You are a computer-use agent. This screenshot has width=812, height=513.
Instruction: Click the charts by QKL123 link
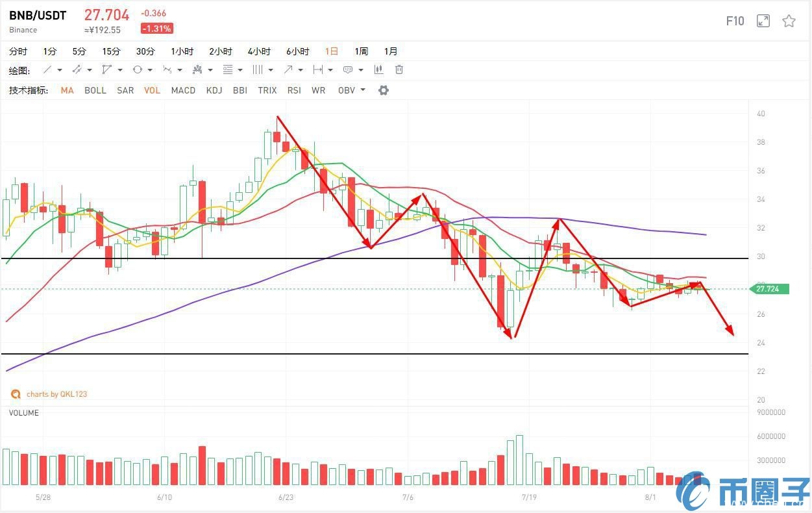(56, 394)
